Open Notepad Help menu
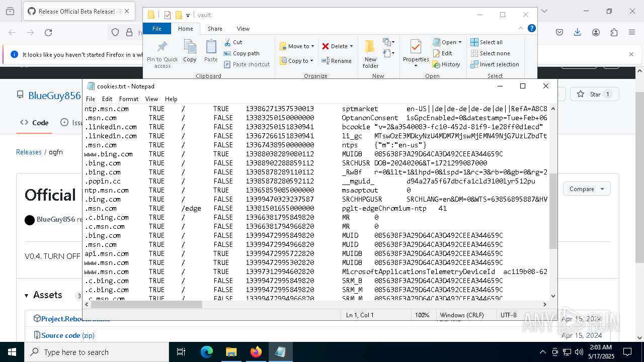 tap(171, 99)
